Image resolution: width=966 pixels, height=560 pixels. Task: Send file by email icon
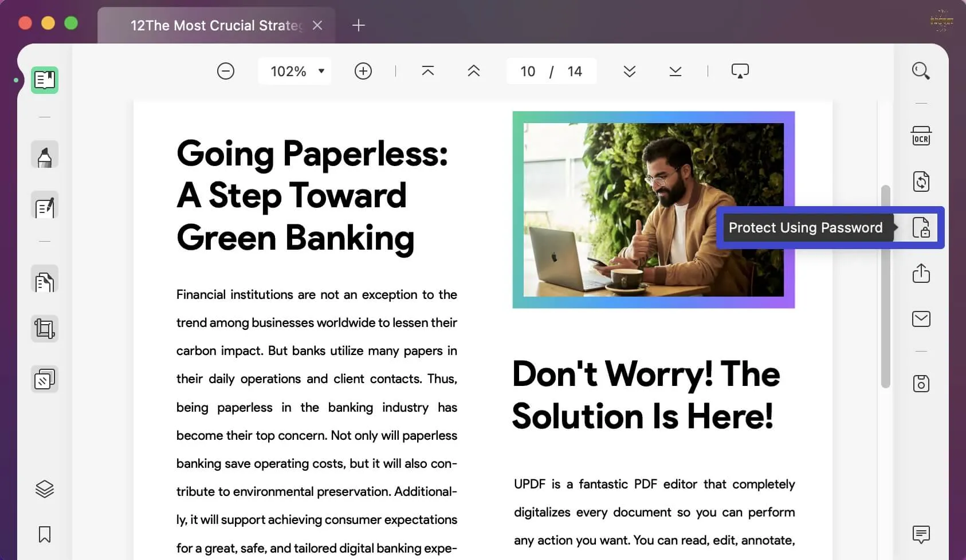pos(921,319)
